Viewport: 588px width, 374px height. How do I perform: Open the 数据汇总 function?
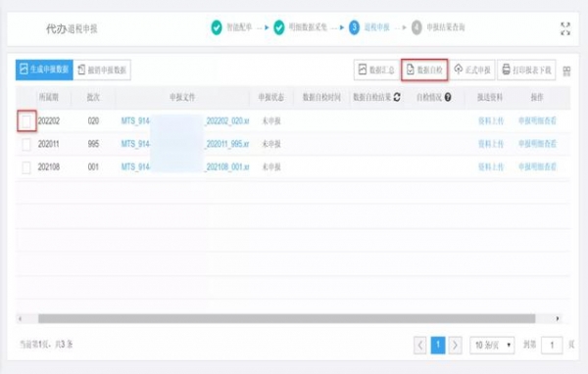tap(376, 70)
